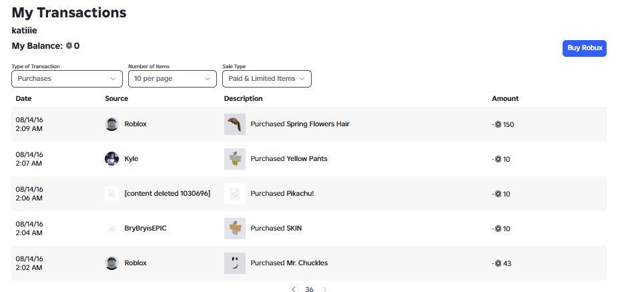Click the content deleted source placeholder icon
Image resolution: width=644 pixels, height=292 pixels.
click(x=111, y=194)
